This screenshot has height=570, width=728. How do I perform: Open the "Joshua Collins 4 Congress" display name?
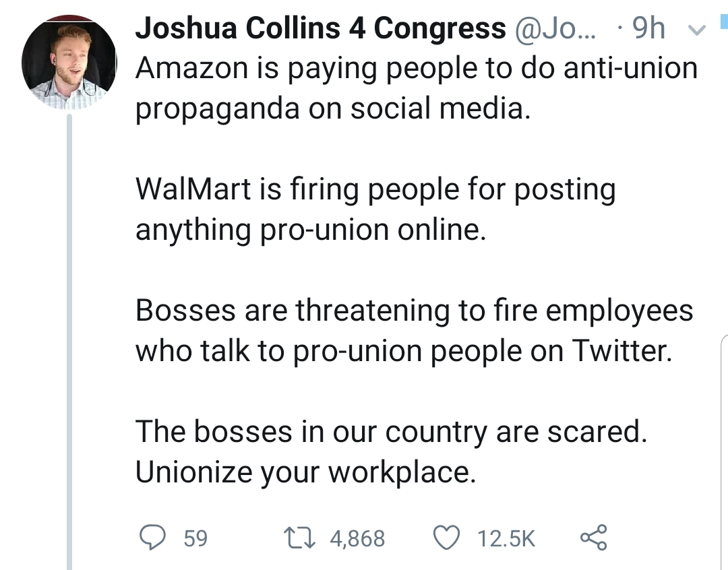coord(320,28)
